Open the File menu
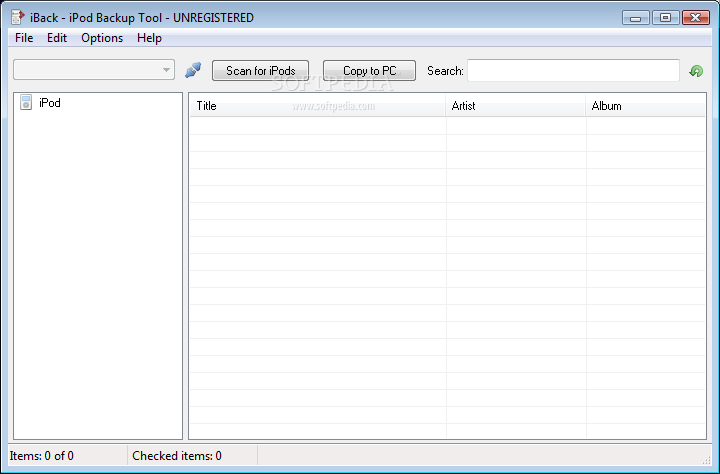 pyautogui.click(x=24, y=38)
